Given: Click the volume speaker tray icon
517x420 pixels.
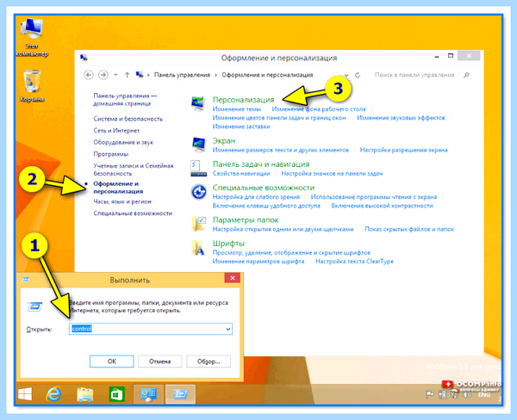Looking at the screenshot, I should point(466,394).
